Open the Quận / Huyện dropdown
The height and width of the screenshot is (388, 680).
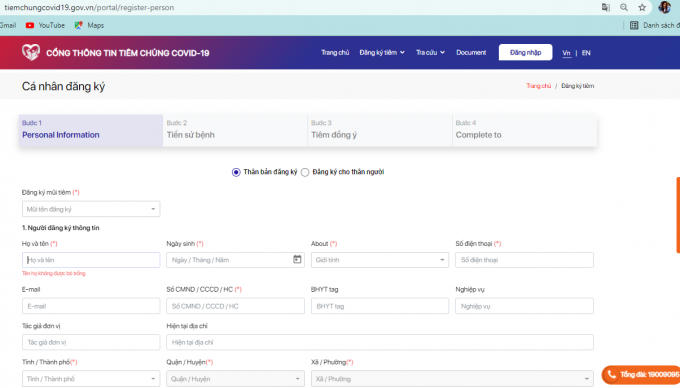click(235, 378)
